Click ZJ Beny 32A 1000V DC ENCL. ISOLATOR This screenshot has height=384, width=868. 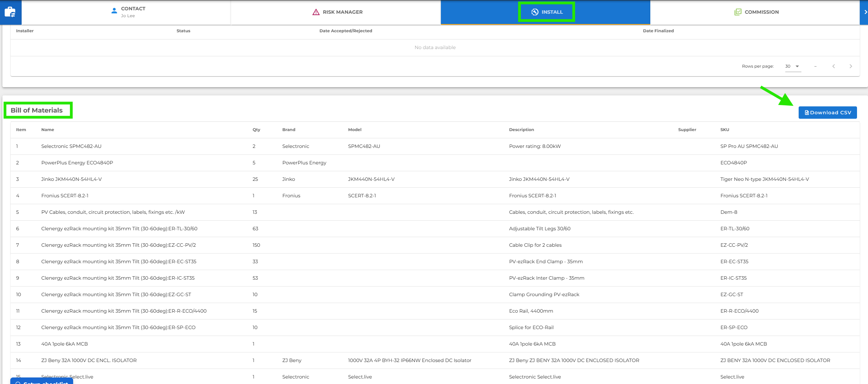coord(89,360)
